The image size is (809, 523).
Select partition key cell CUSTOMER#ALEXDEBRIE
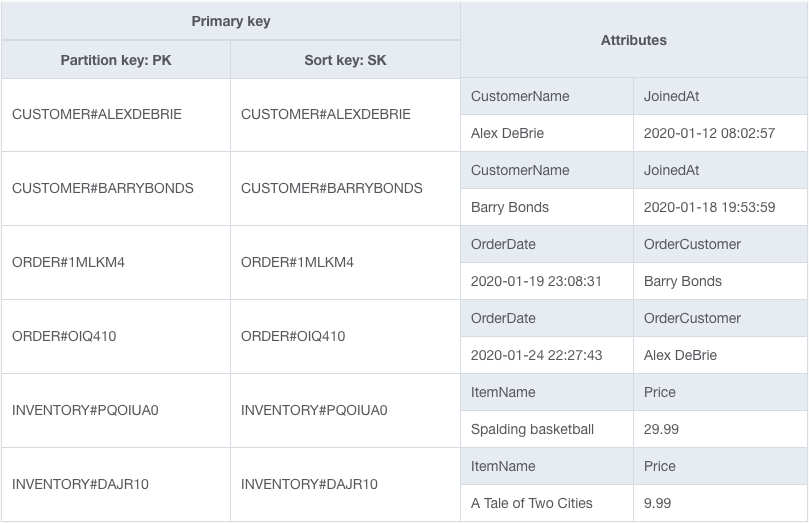pyautogui.click(x=97, y=114)
